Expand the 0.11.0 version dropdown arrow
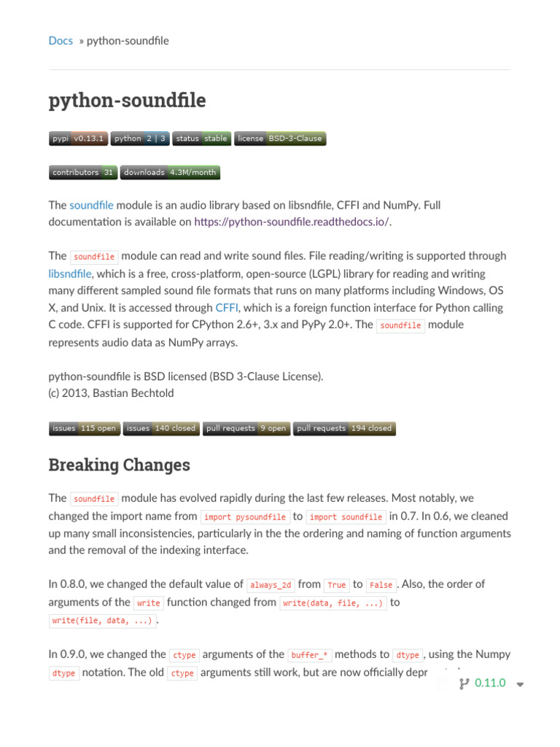This screenshot has width=560, height=747. point(520,684)
